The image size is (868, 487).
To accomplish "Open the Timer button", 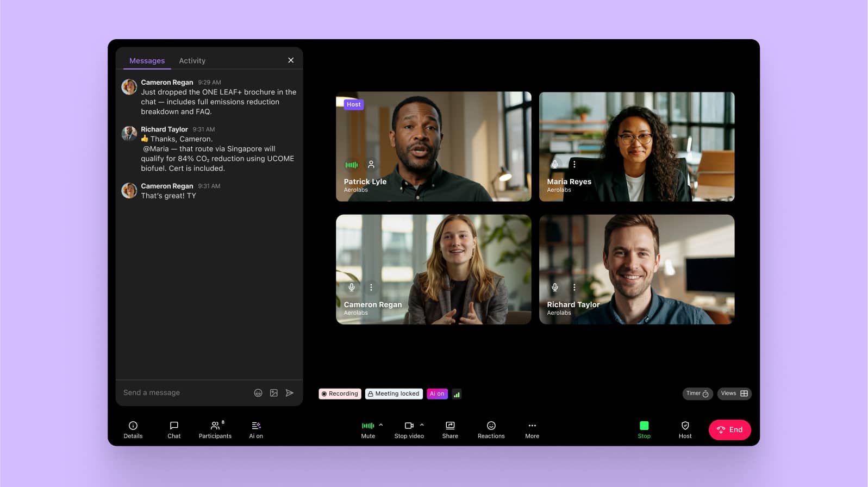I will coord(697,394).
